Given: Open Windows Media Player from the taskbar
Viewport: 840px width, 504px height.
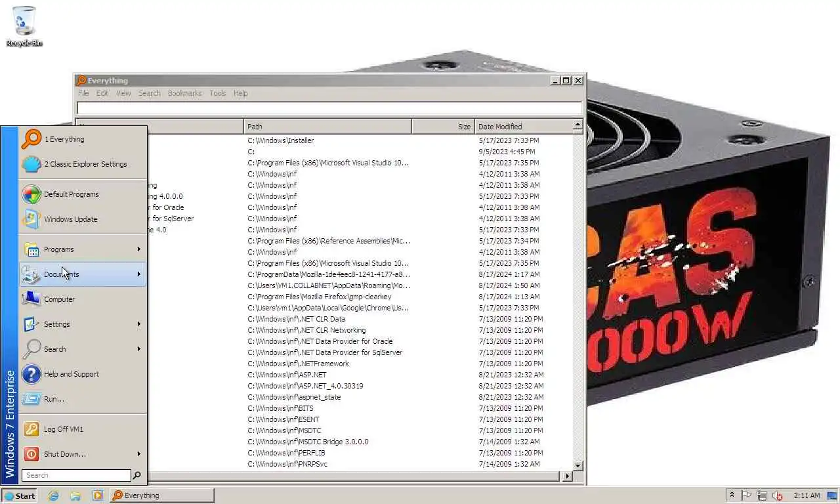Looking at the screenshot, I should click(97, 495).
